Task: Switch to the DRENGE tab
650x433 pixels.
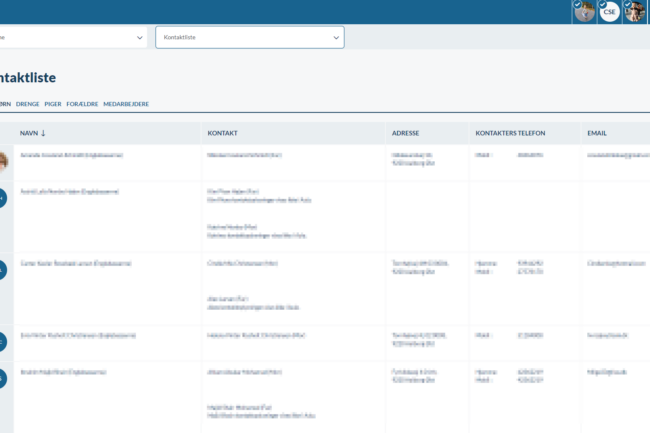Action: (28, 104)
